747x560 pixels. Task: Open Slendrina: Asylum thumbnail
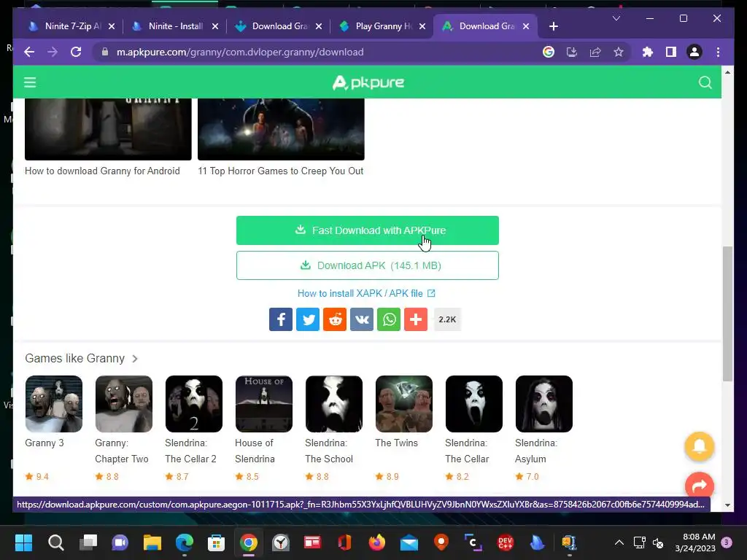click(x=544, y=404)
